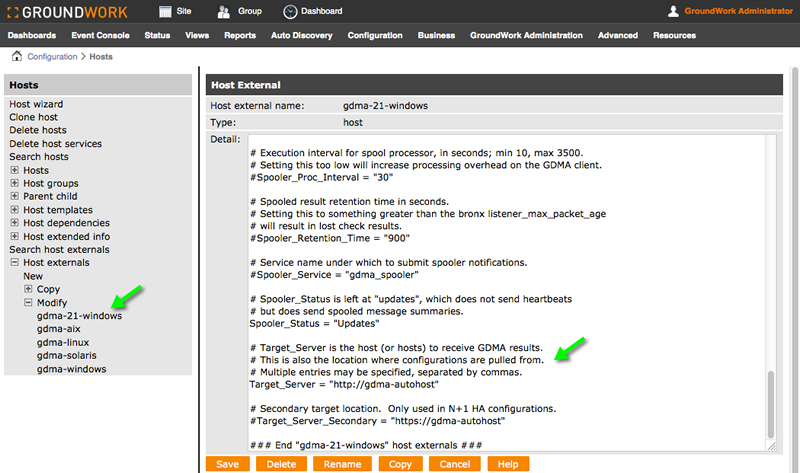Screen dimensions: 800x473
Task: Click the #Spooler_Retention_Time = "900" line
Action: coord(330,238)
